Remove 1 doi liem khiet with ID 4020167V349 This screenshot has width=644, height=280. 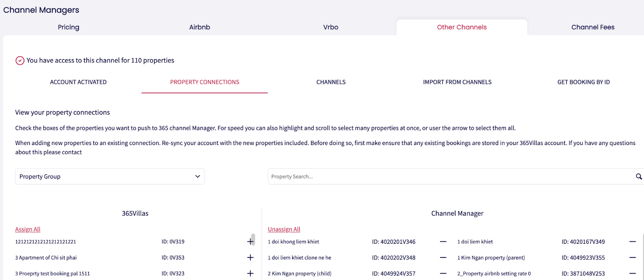pyautogui.click(x=633, y=242)
